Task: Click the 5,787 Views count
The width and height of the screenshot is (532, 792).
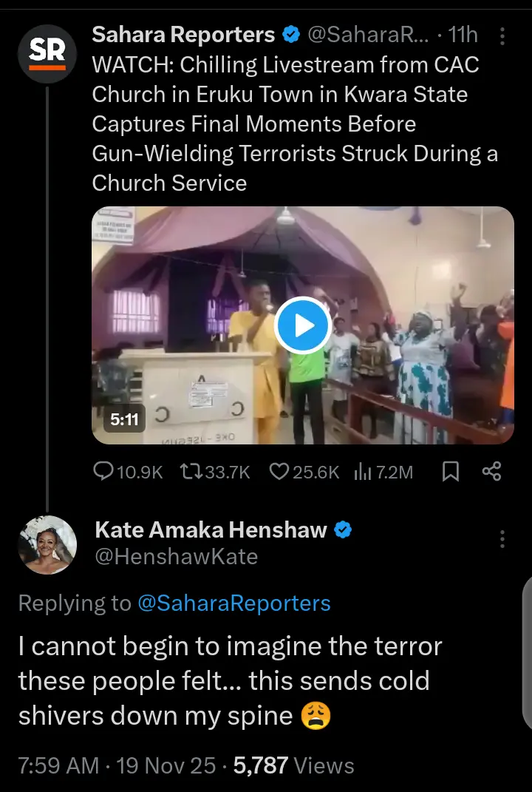Action: point(293,765)
